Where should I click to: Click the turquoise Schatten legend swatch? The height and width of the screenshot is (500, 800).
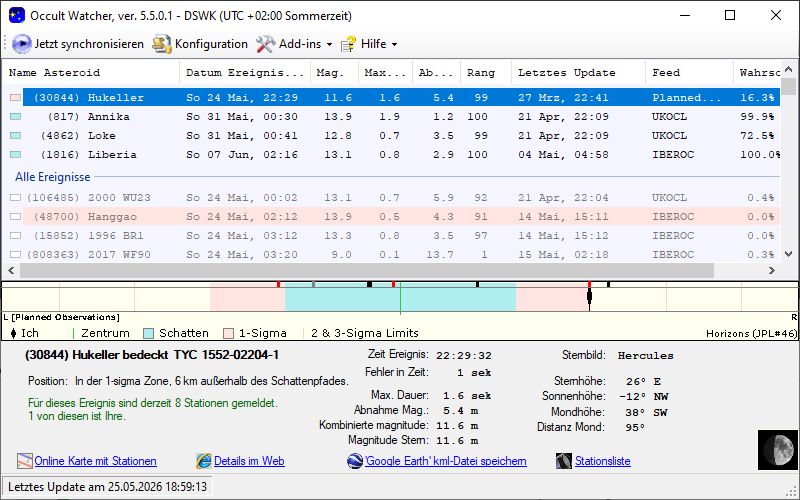(148, 334)
